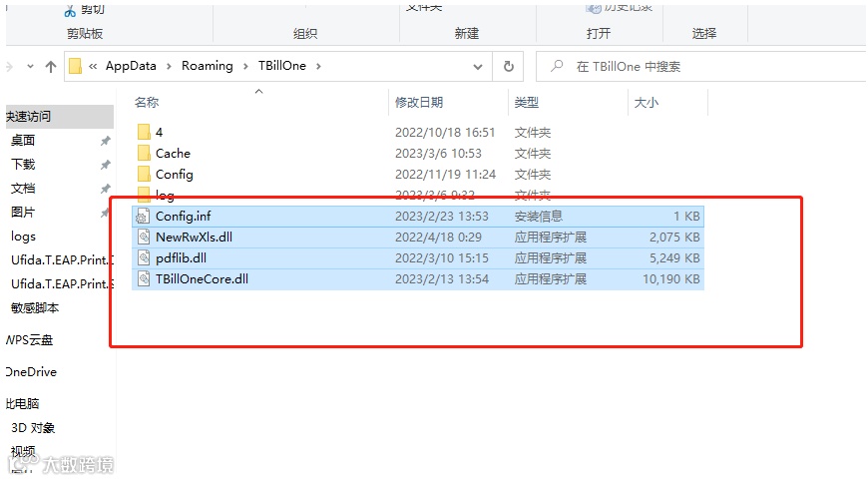Click the 打开 ribbon group label
Image resolution: width=868 pixels, height=481 pixels.
pos(599,33)
